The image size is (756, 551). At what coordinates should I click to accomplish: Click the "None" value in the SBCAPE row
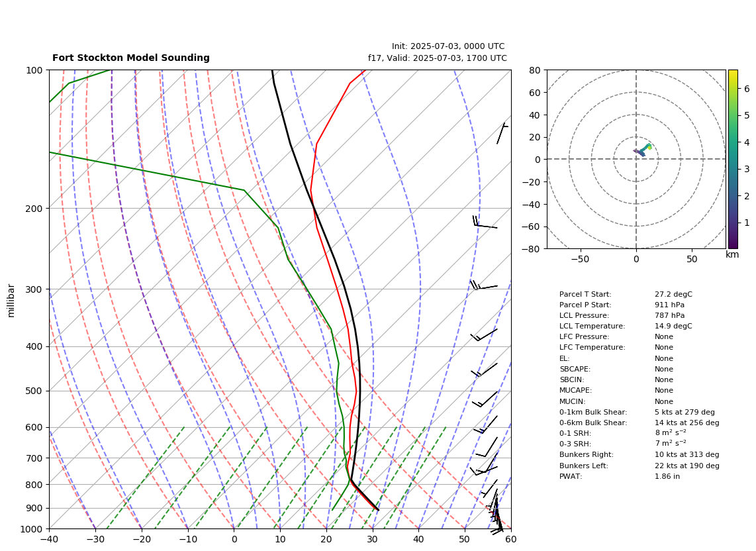[x=664, y=369]
